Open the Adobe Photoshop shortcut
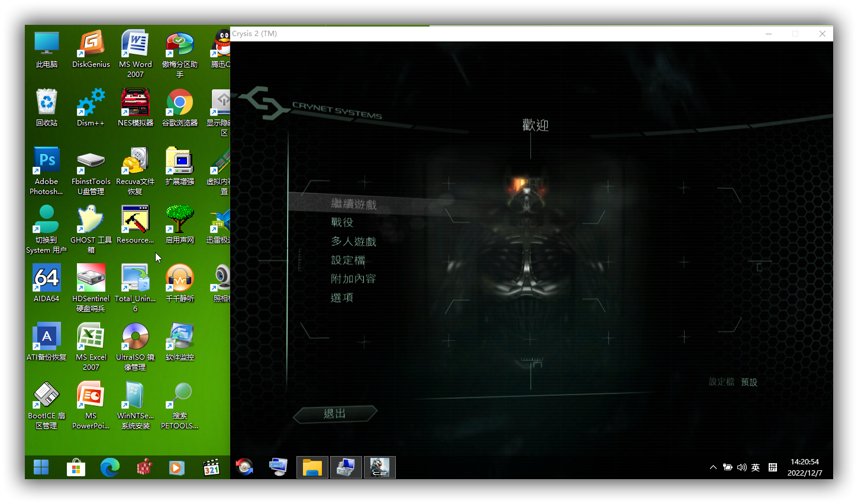Image resolution: width=858 pixels, height=504 pixels. (x=47, y=171)
